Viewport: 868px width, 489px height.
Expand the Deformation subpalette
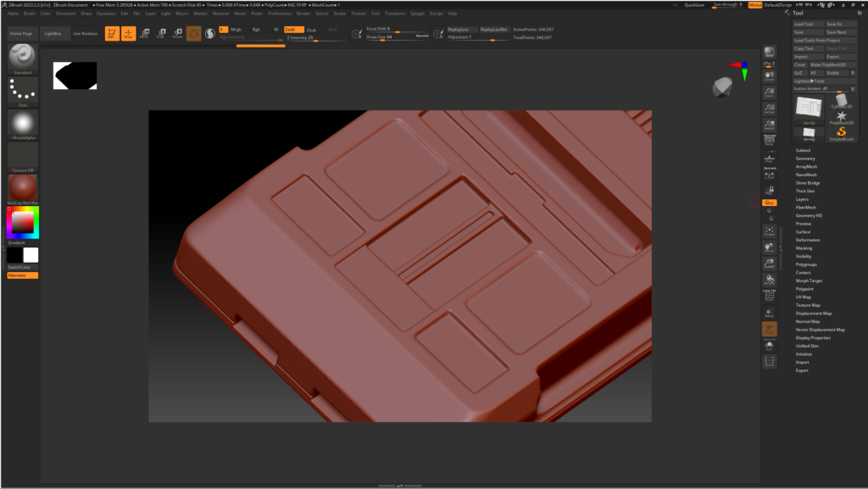tap(806, 240)
